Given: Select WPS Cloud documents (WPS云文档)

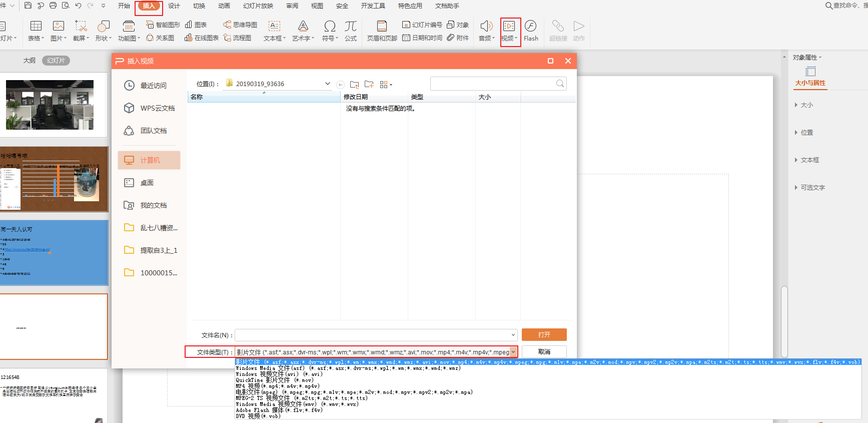Looking at the screenshot, I should [149, 108].
